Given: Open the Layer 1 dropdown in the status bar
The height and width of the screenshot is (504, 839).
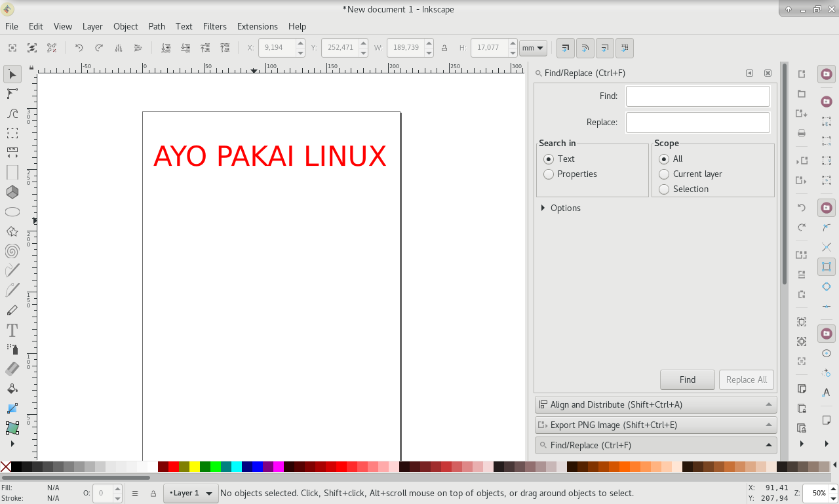Looking at the screenshot, I should pos(190,493).
